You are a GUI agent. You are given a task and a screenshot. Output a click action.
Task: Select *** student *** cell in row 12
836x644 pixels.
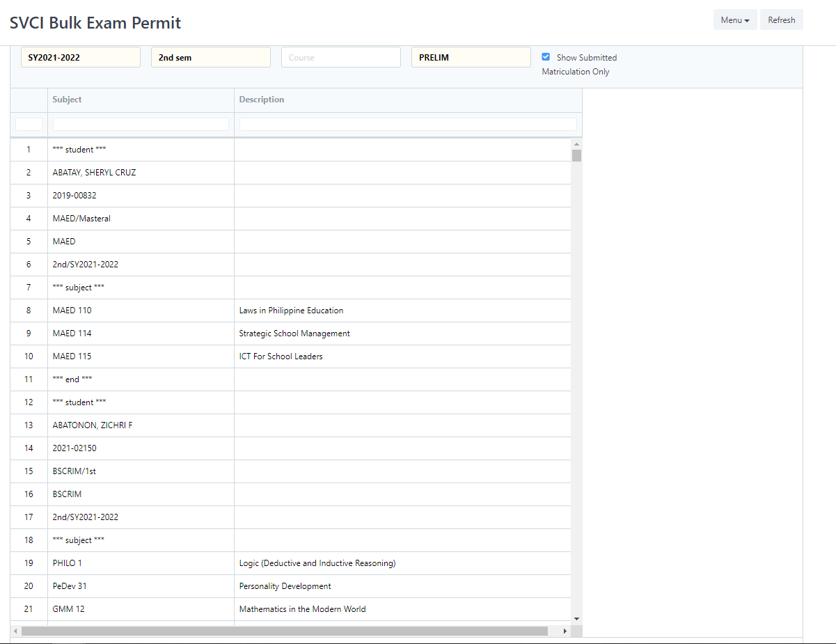tap(141, 402)
